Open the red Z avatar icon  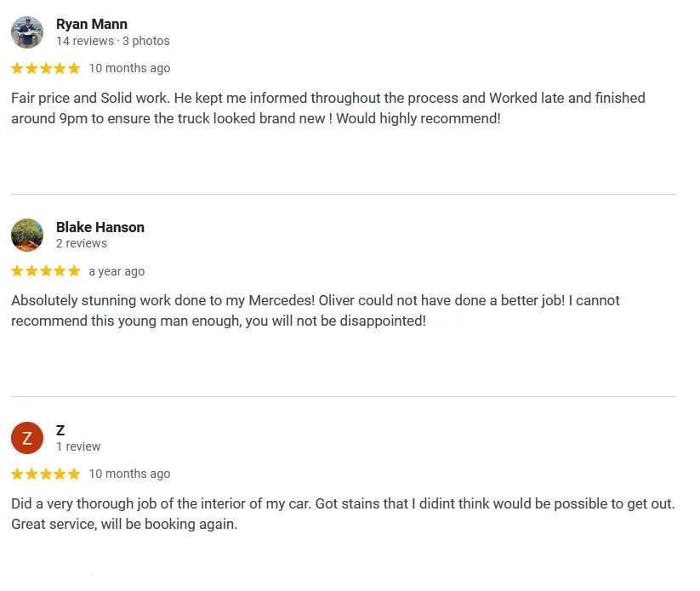tap(27, 438)
